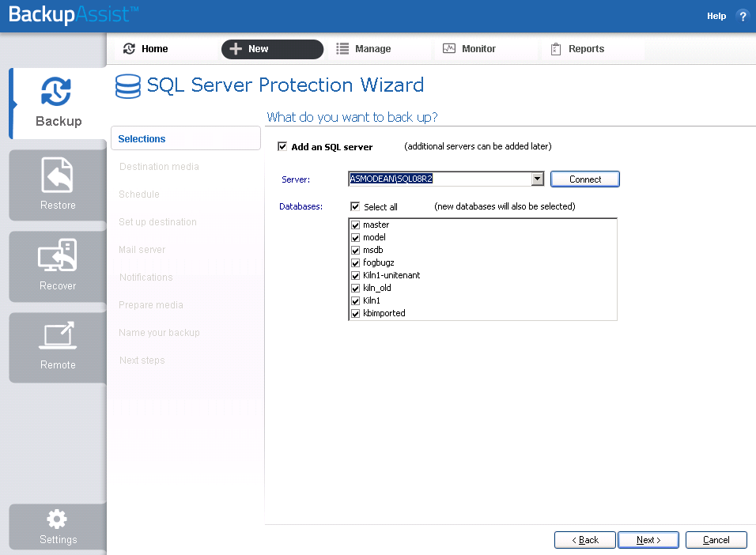The width and height of the screenshot is (756, 555).
Task: Open the Restore section icon
Action: point(58,175)
